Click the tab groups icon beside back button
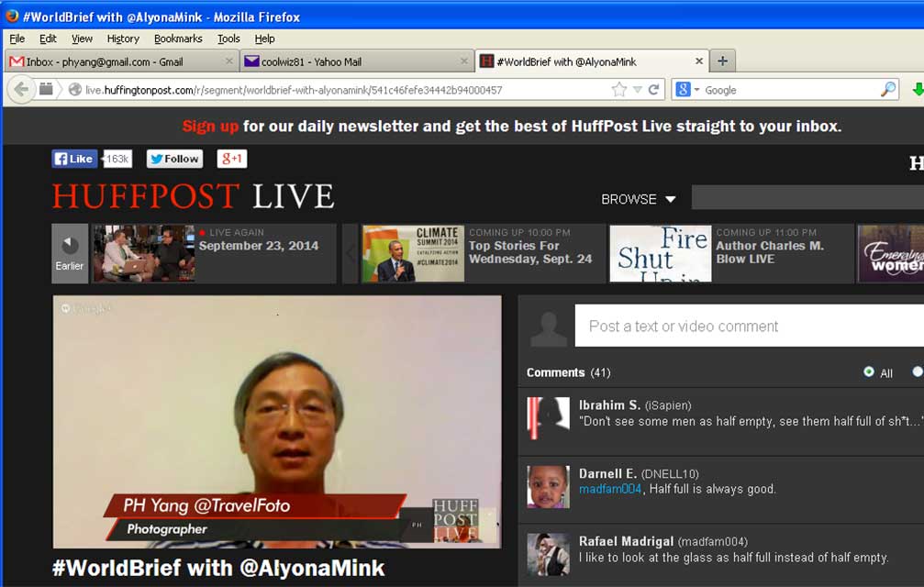 tap(46, 90)
